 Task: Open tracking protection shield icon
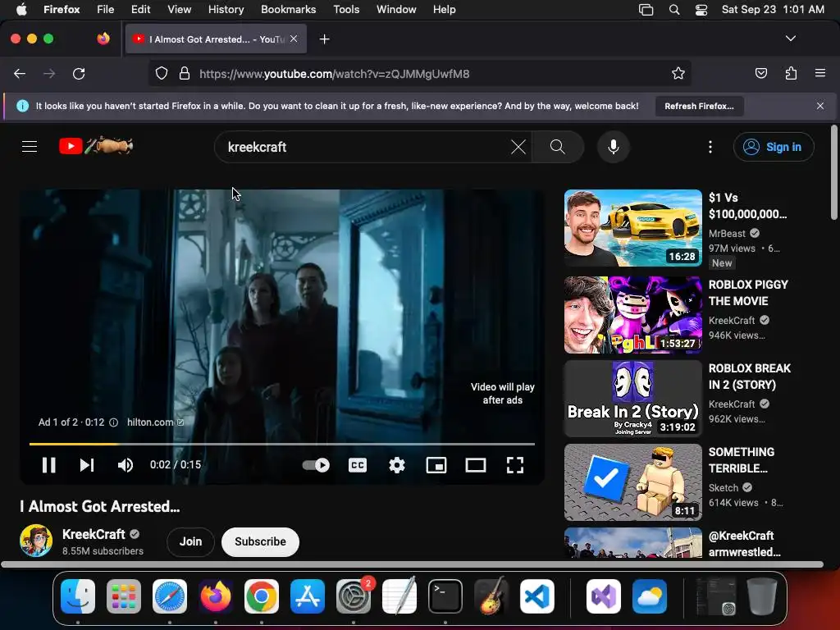tap(162, 73)
